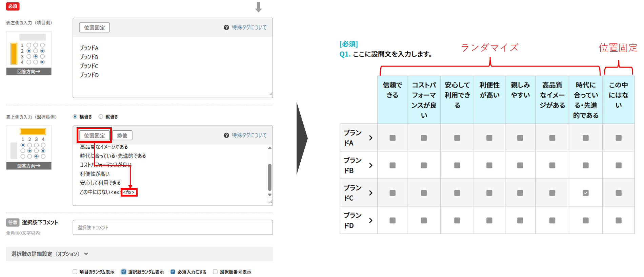Click the 回答方向 column-side layout thumbnail
644x277 pixels.
pos(29,148)
